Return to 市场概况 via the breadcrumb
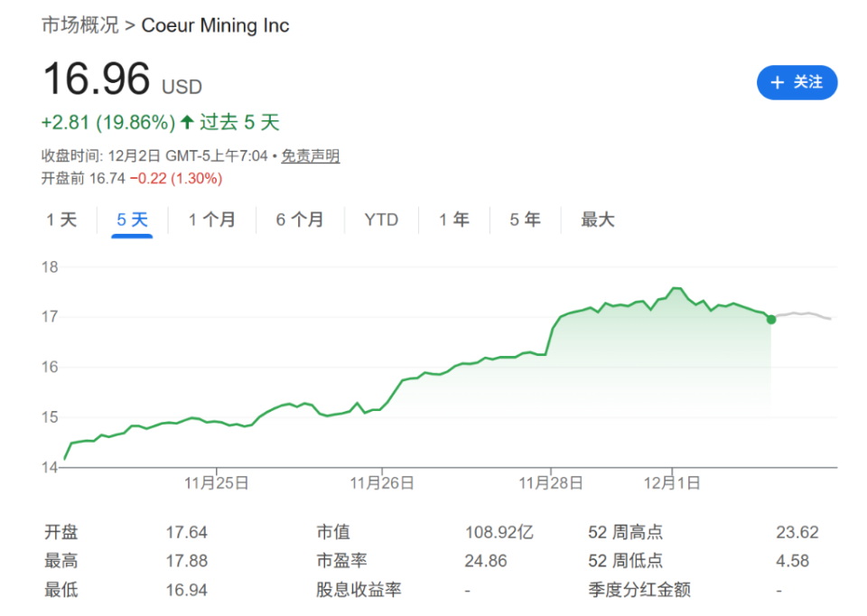Viewport: 867px width, 616px height. coord(79,25)
